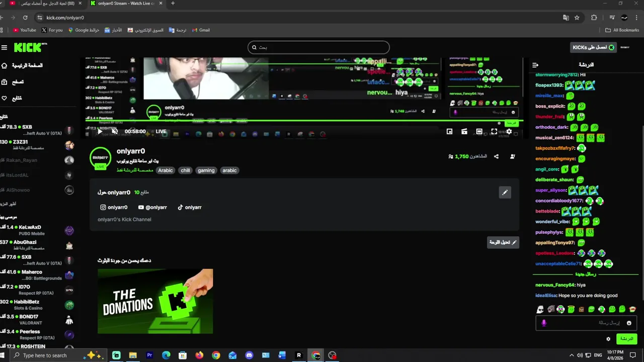The height and width of the screenshot is (362, 644).
Task: Unmute the stream volume icon
Action: pos(114,132)
